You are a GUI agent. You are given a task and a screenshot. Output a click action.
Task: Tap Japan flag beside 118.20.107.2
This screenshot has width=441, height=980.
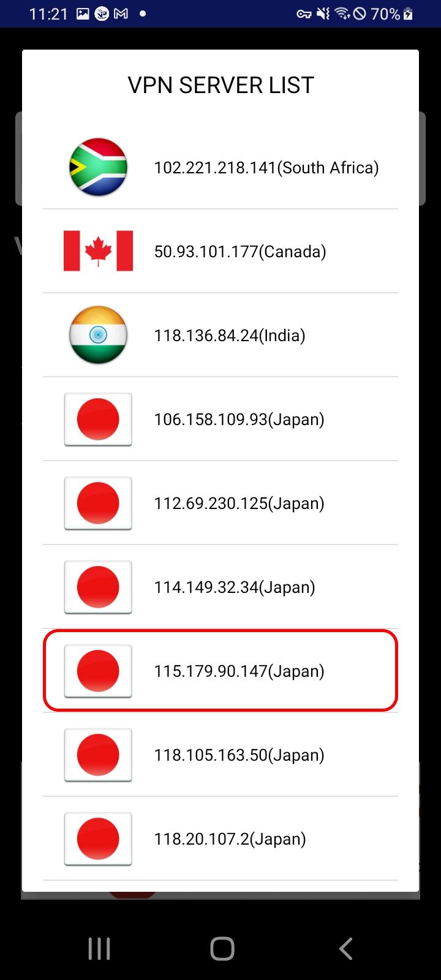(x=98, y=839)
